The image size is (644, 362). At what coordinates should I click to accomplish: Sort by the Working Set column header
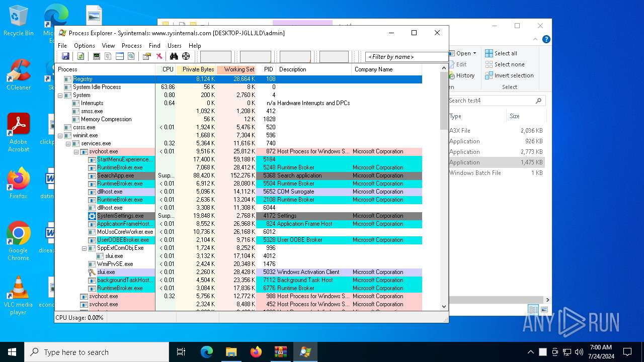[x=236, y=69]
